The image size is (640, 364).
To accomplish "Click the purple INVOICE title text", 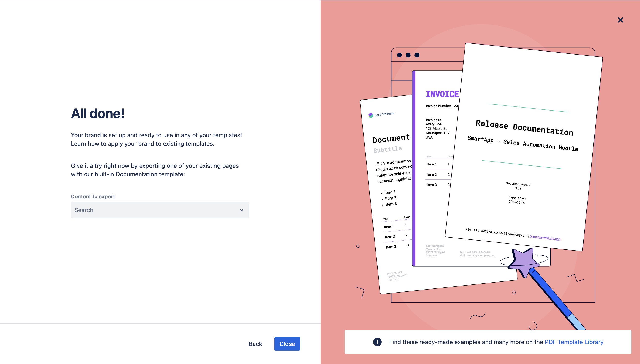I will (442, 94).
